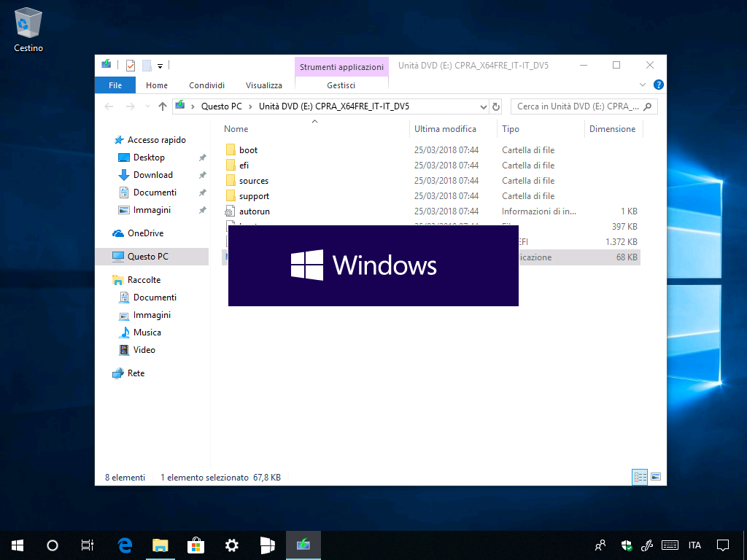
Task: Select Questo PC in the navigation pane
Action: click(x=152, y=257)
